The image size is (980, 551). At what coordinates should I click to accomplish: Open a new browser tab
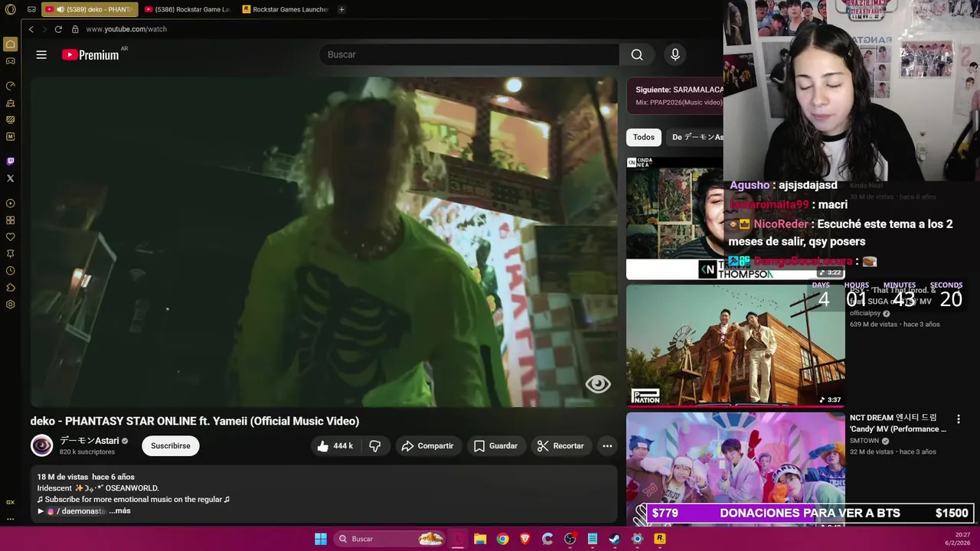click(x=341, y=9)
